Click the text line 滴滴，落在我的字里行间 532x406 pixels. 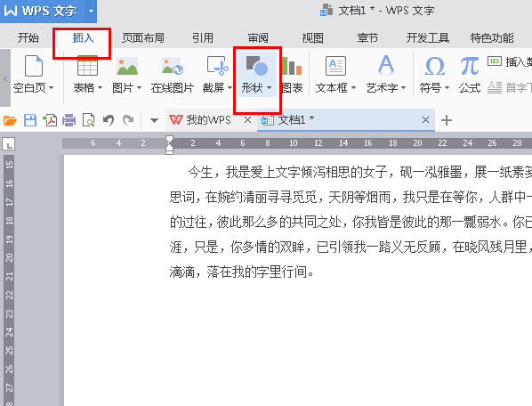coord(242,272)
